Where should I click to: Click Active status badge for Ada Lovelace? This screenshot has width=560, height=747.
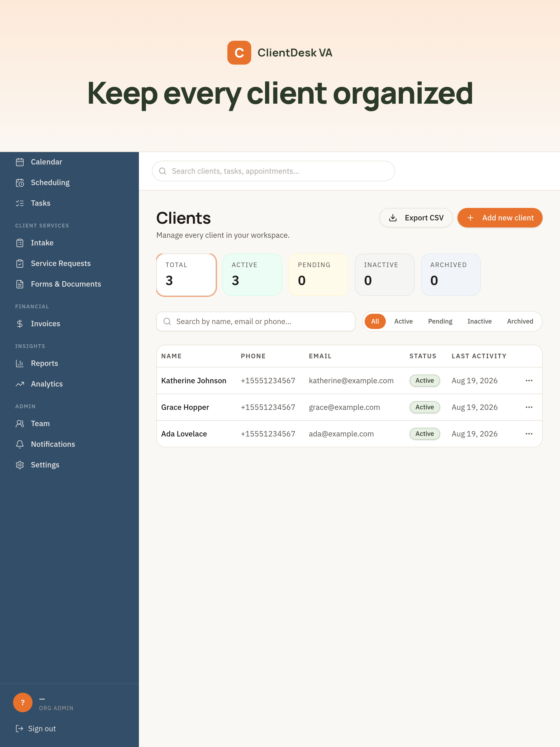click(425, 434)
